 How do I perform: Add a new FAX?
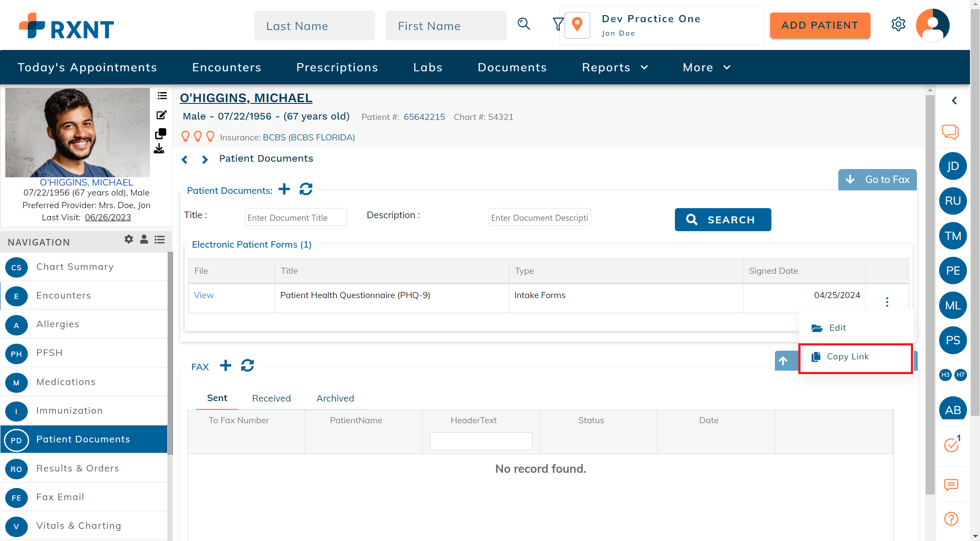[x=226, y=365]
